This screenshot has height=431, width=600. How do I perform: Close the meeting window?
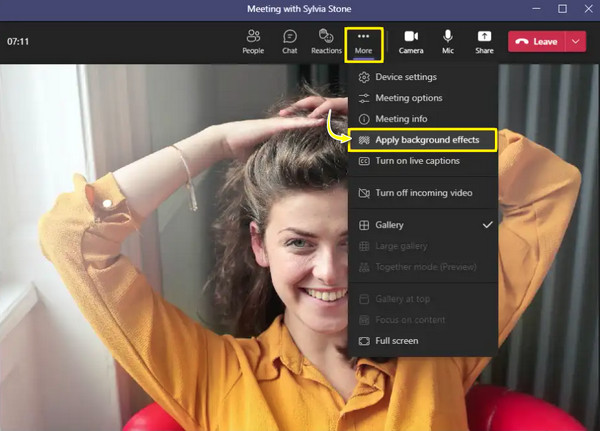589,8
